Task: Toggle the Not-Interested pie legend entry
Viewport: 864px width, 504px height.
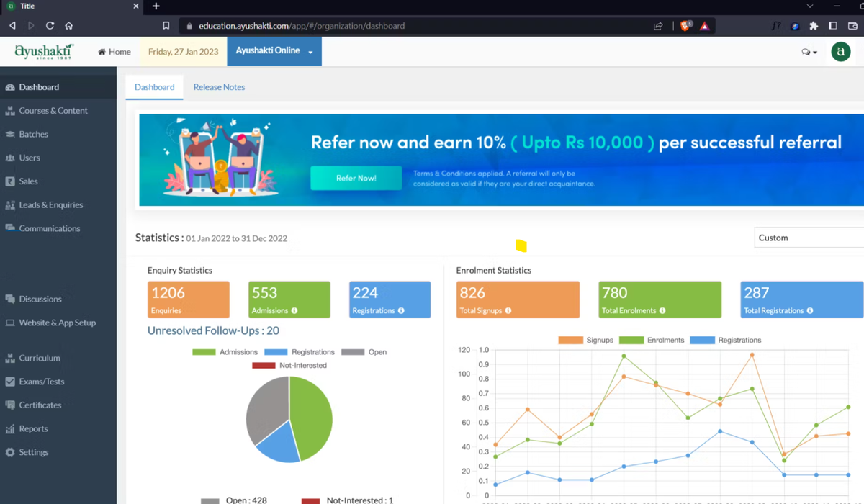Action: 289,366
